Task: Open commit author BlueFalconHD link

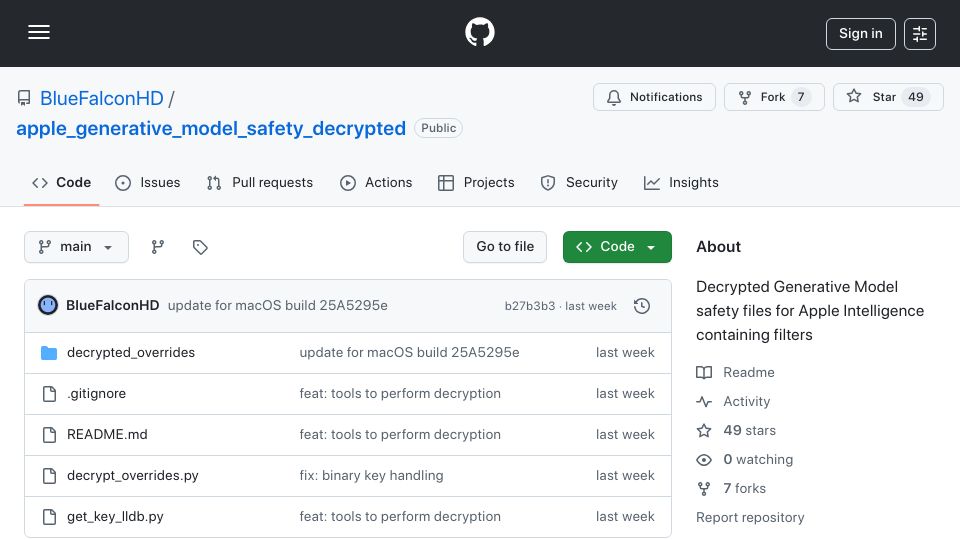Action: pos(113,305)
